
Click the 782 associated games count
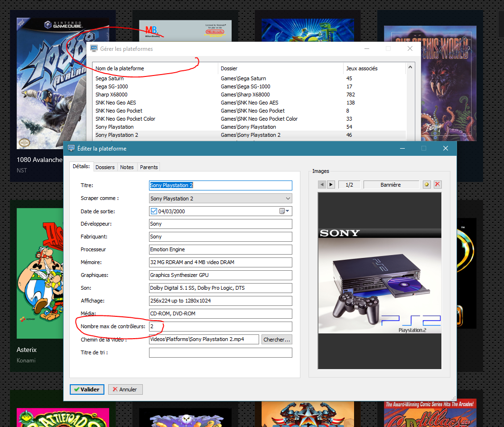(x=351, y=95)
